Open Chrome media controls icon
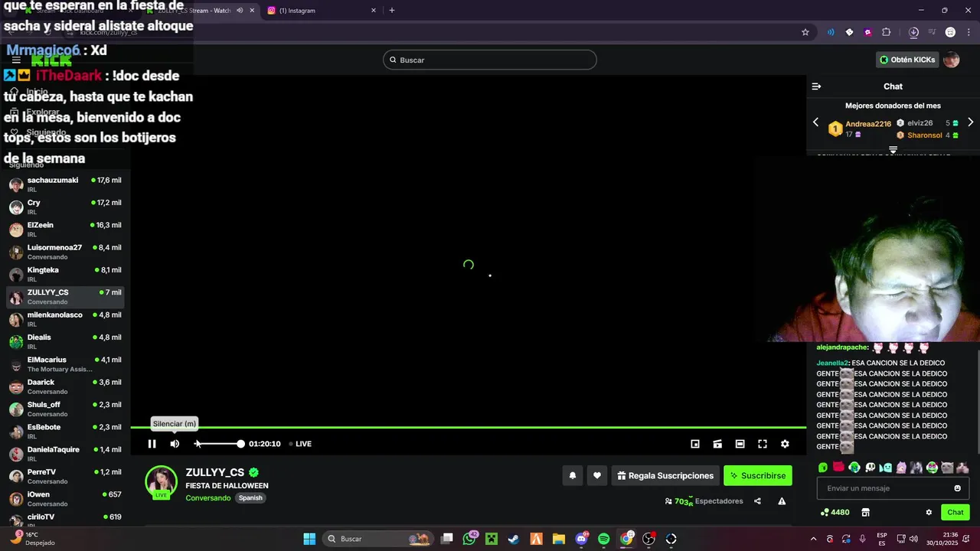This screenshot has height=551, width=980. [x=932, y=32]
